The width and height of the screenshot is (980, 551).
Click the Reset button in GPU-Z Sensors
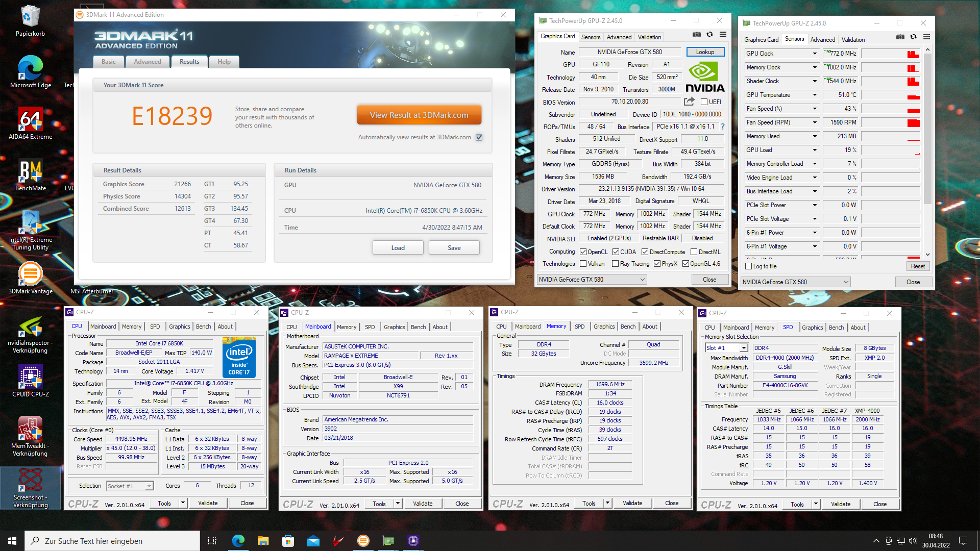918,266
